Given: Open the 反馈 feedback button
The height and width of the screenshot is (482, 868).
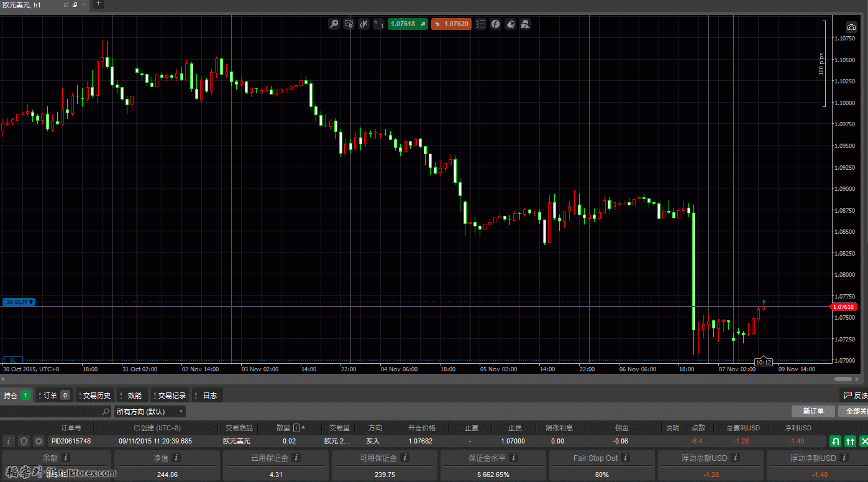Looking at the screenshot, I should coord(854,395).
